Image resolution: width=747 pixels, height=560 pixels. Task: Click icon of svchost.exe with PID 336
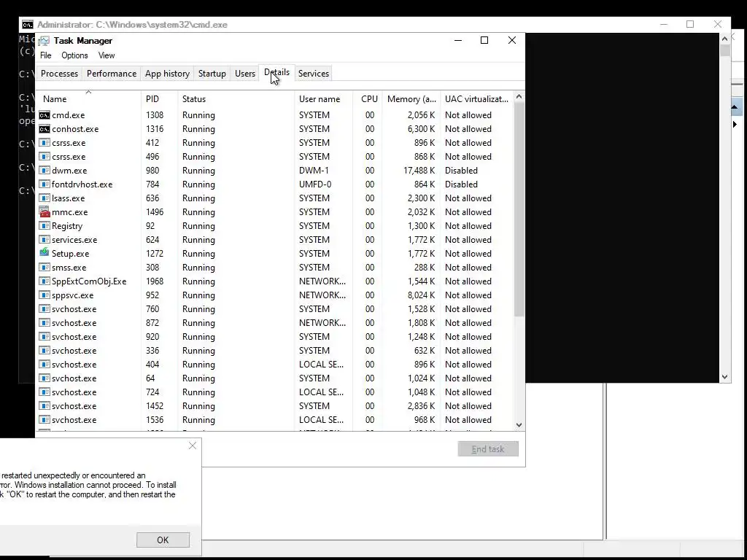coord(44,350)
